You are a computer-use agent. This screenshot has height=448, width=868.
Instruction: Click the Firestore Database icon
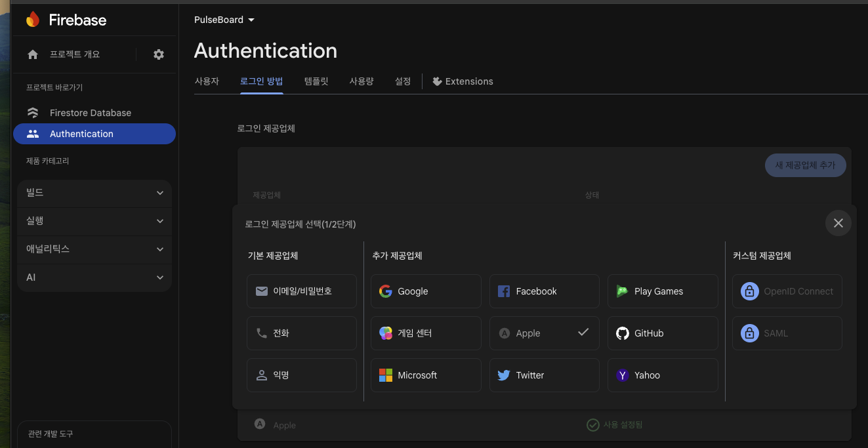[33, 113]
